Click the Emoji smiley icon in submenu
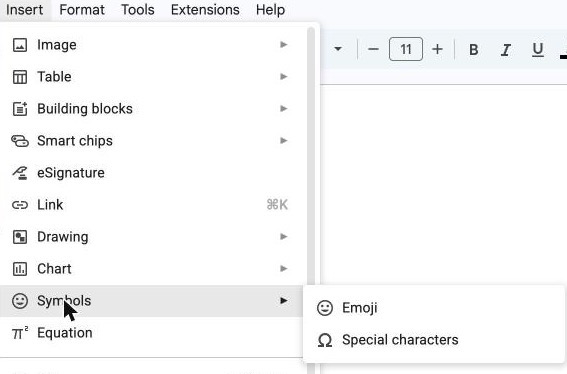 325,308
